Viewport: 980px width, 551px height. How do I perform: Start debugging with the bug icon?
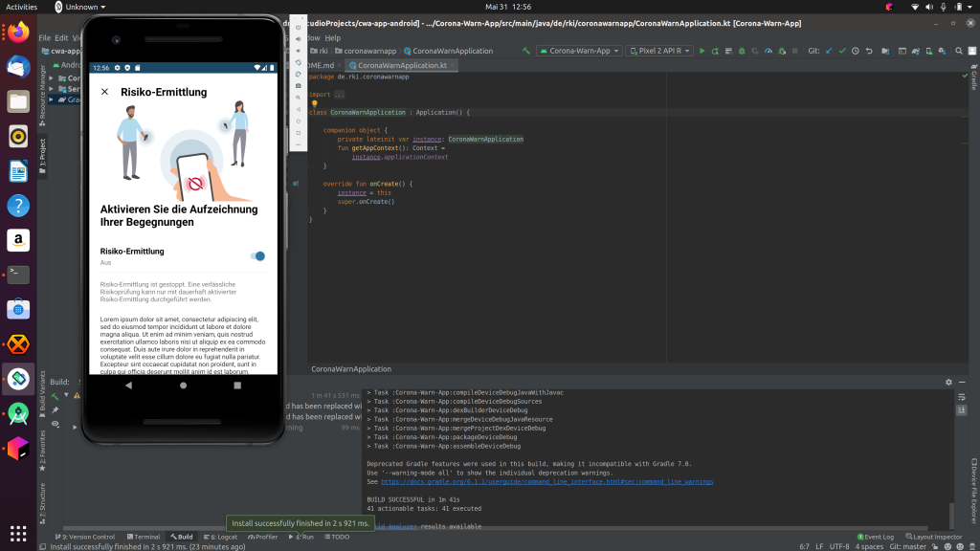(x=741, y=49)
